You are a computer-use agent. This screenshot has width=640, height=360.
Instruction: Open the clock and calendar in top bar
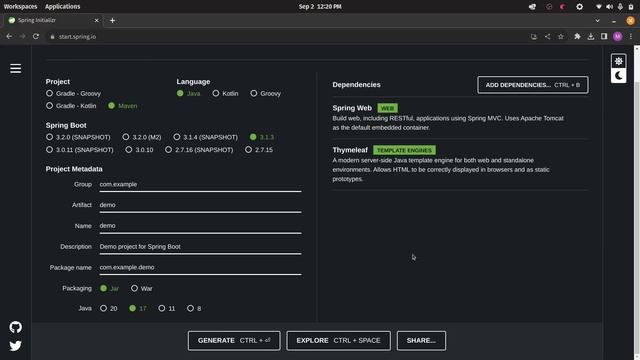320,7
